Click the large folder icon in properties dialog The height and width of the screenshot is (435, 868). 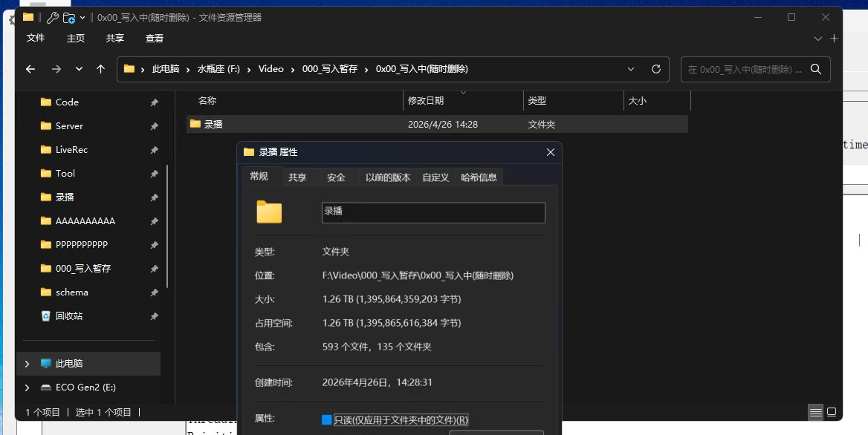tap(269, 212)
